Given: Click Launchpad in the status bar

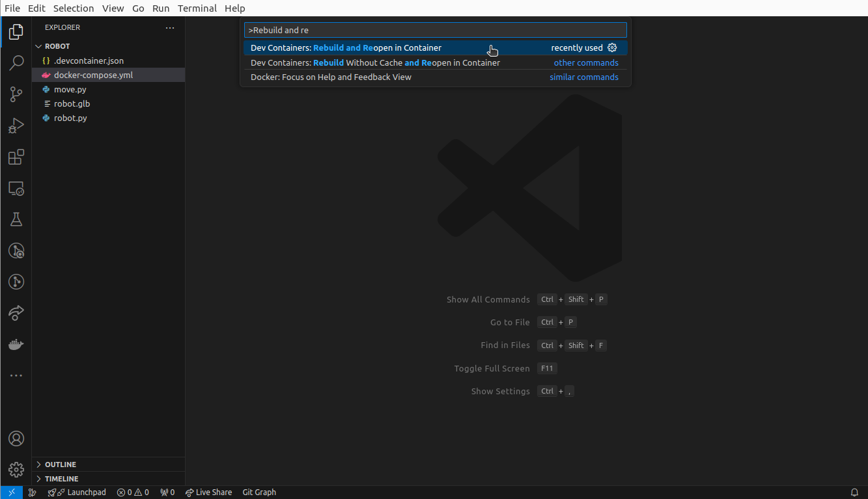Looking at the screenshot, I should (x=77, y=492).
